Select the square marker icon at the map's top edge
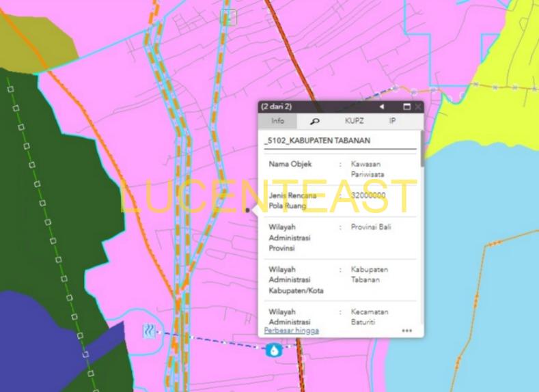Image resolution: width=539 pixels, height=392 pixels. pos(229,17)
